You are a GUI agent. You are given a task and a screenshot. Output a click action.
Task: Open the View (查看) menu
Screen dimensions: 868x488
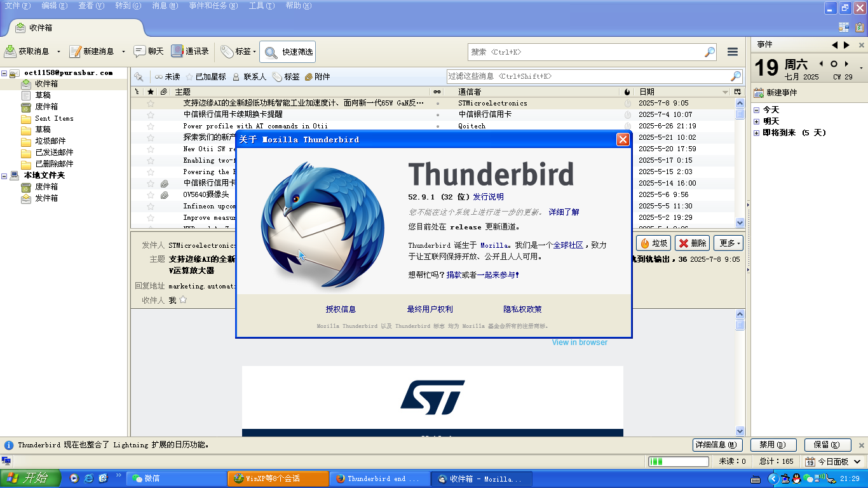[91, 6]
